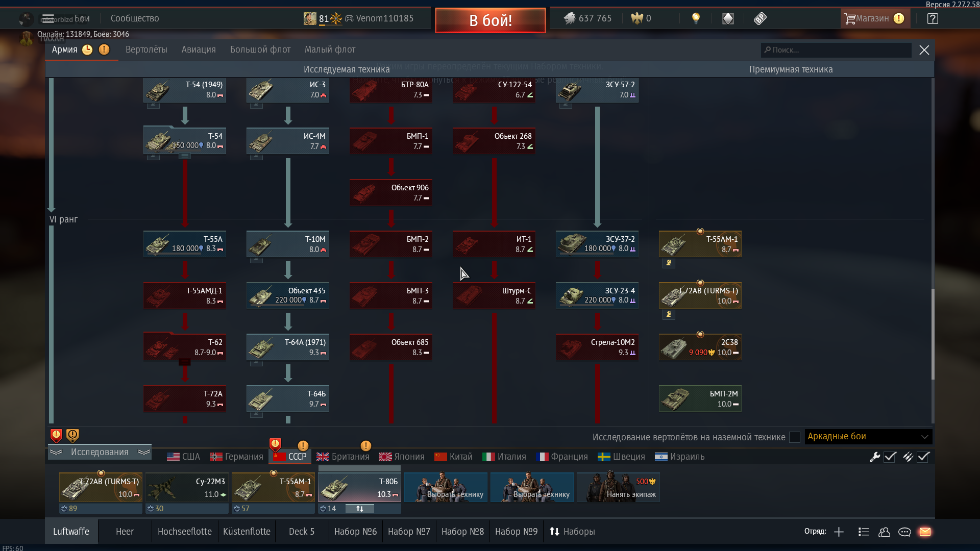Open the Аркадные бои mode dropdown
980x551 pixels.
click(x=868, y=437)
